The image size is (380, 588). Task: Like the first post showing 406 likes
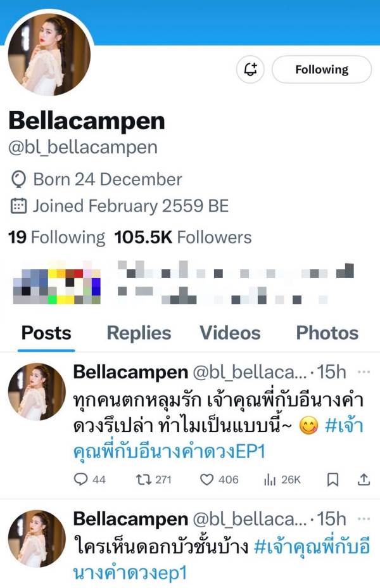click(219, 479)
